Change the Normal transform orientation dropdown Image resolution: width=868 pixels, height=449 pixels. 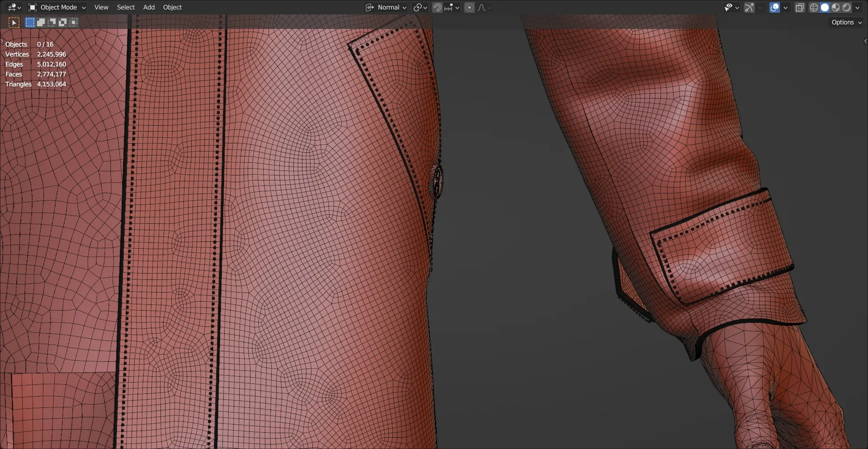[386, 7]
